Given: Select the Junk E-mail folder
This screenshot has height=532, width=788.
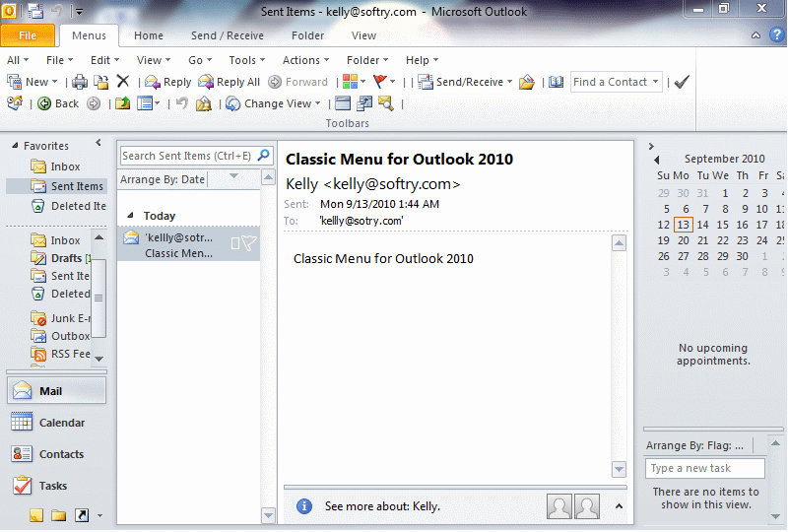Looking at the screenshot, I should 59,318.
